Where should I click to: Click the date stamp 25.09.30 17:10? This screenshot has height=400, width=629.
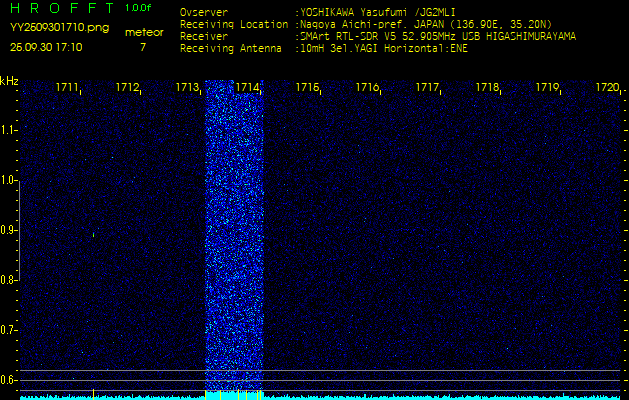pos(46,47)
